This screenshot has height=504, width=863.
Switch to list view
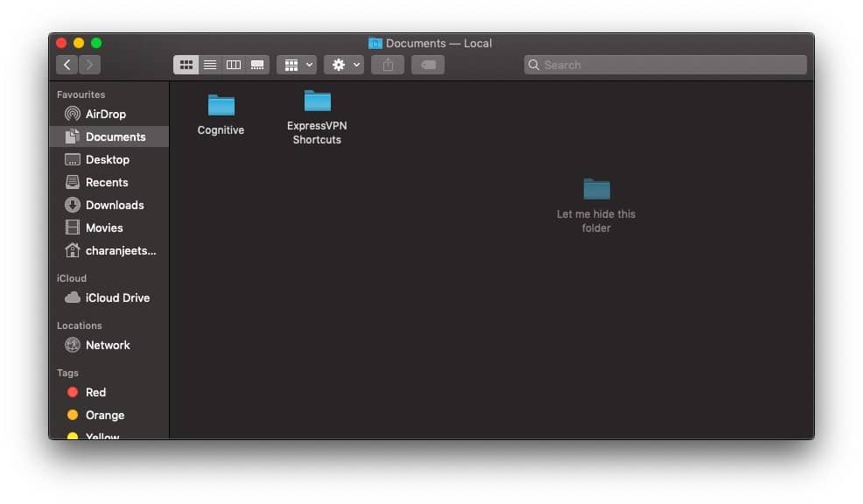[x=210, y=65]
